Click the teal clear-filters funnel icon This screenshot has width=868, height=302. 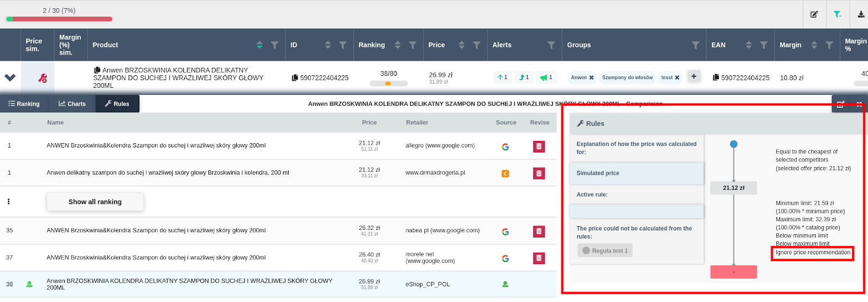838,15
